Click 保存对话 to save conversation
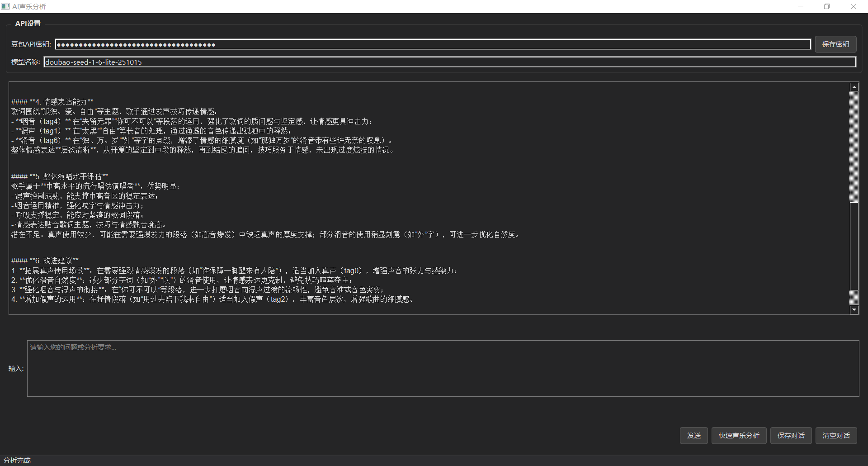This screenshot has height=466, width=868. pyautogui.click(x=791, y=435)
